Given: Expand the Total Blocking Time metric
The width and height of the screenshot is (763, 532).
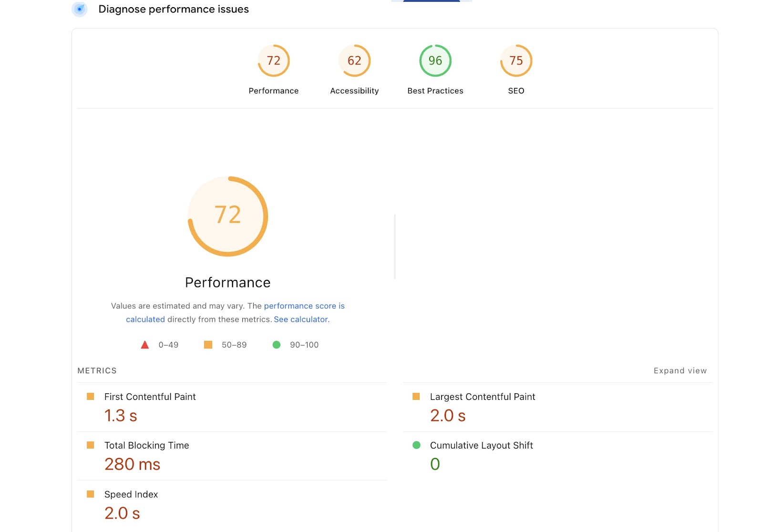Looking at the screenshot, I should click(x=146, y=445).
